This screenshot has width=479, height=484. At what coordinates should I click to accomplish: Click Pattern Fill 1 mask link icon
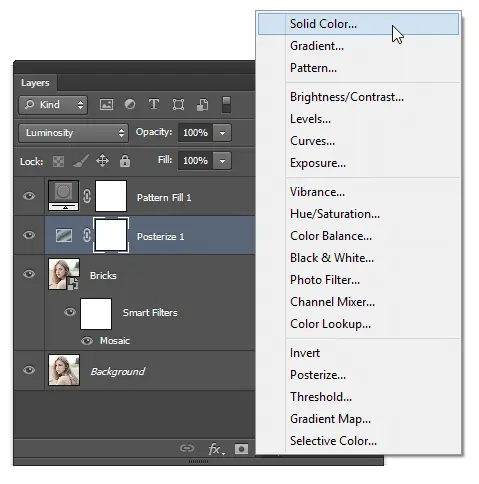(87, 196)
